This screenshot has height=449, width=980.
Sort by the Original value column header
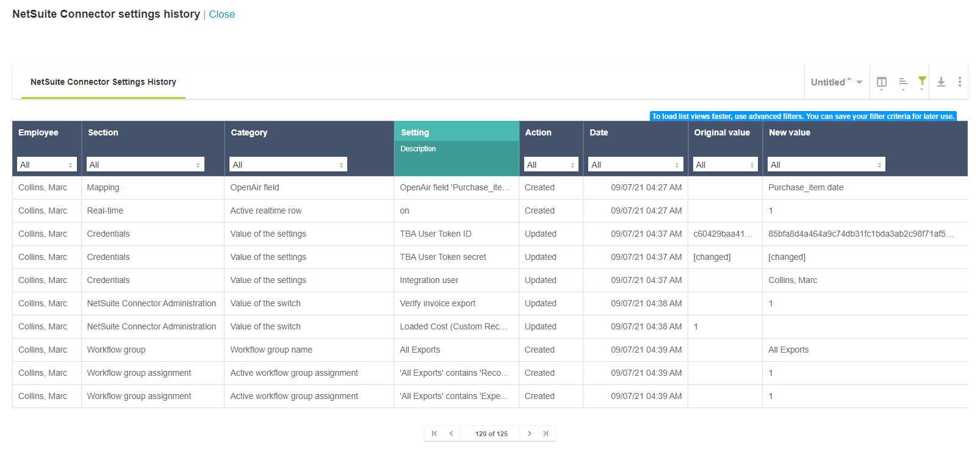[x=722, y=132]
